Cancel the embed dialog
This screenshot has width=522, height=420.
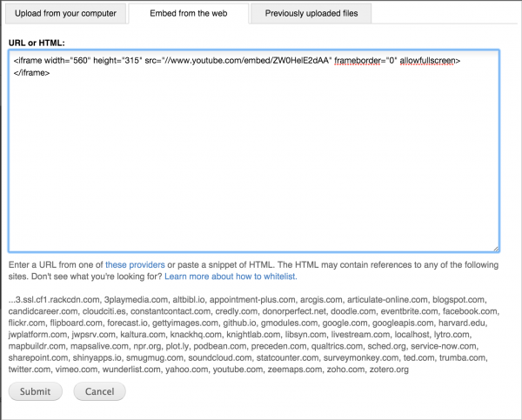tap(99, 391)
